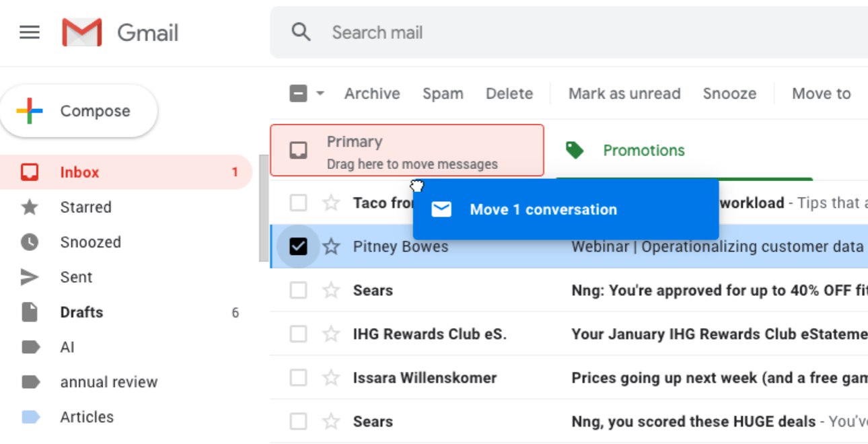Open the main menu hamburger icon
Image resolution: width=868 pixels, height=444 pixels.
pyautogui.click(x=30, y=32)
